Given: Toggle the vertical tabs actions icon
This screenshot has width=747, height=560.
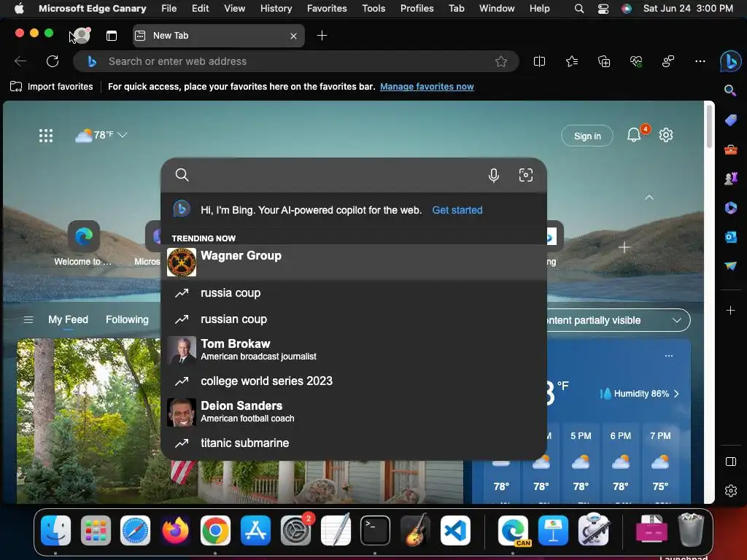Looking at the screenshot, I should [112, 36].
